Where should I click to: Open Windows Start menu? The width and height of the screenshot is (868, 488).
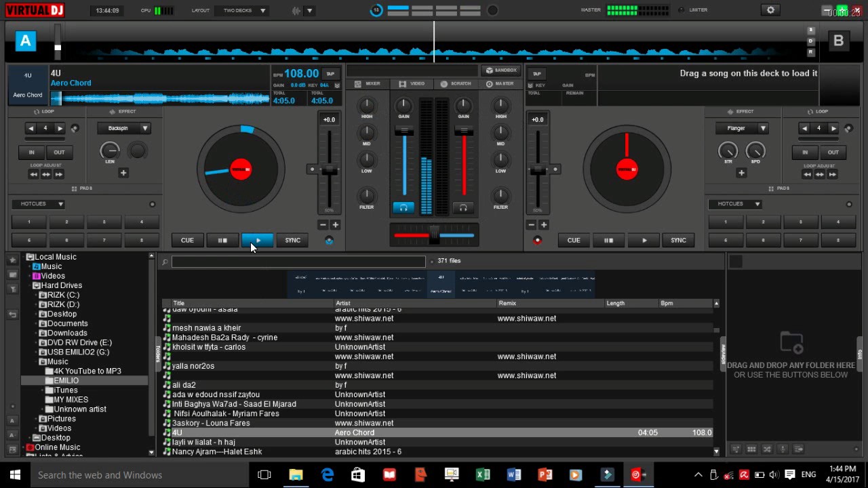[15, 474]
